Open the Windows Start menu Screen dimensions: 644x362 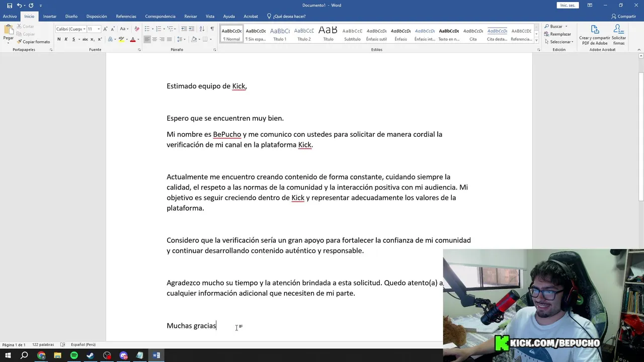pos(8,355)
